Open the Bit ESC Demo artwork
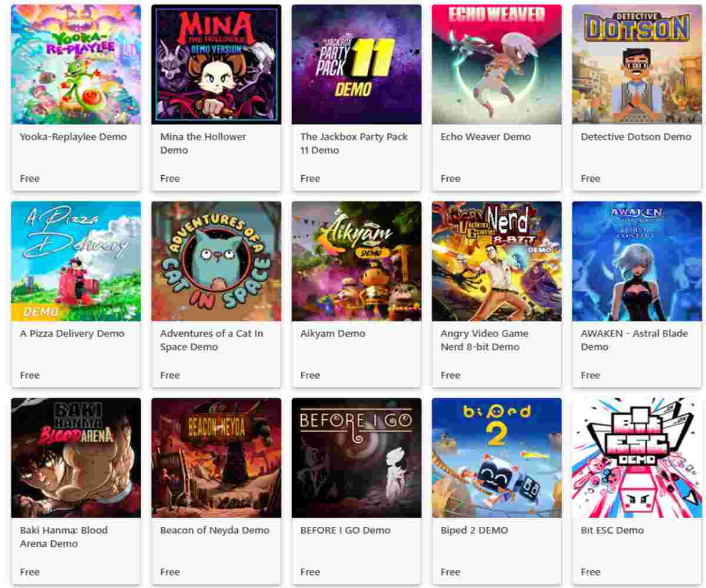This screenshot has height=588, width=706. (x=637, y=458)
